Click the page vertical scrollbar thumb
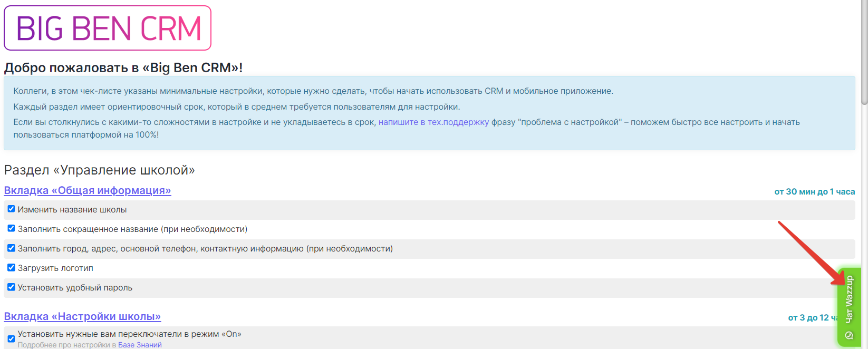868x349 pixels. (x=864, y=53)
